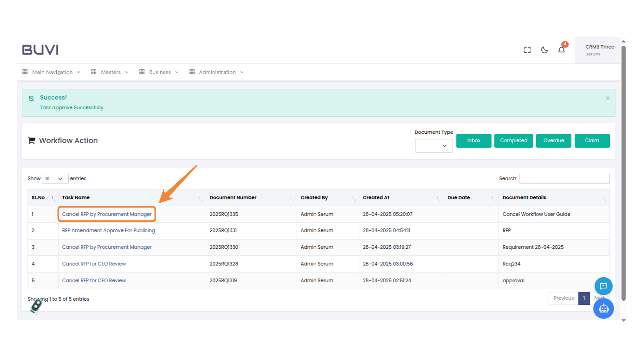Open the blue chat message bubble icon
This screenshot has width=644, height=362.
coord(603,286)
